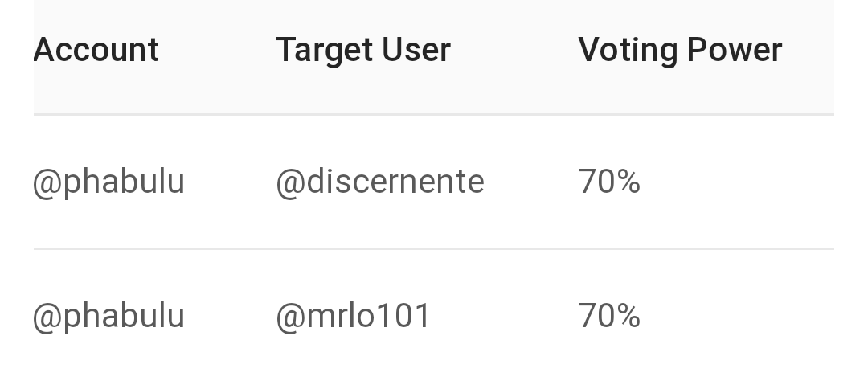Open the @discernente target user
The image size is (868, 381).
click(380, 182)
